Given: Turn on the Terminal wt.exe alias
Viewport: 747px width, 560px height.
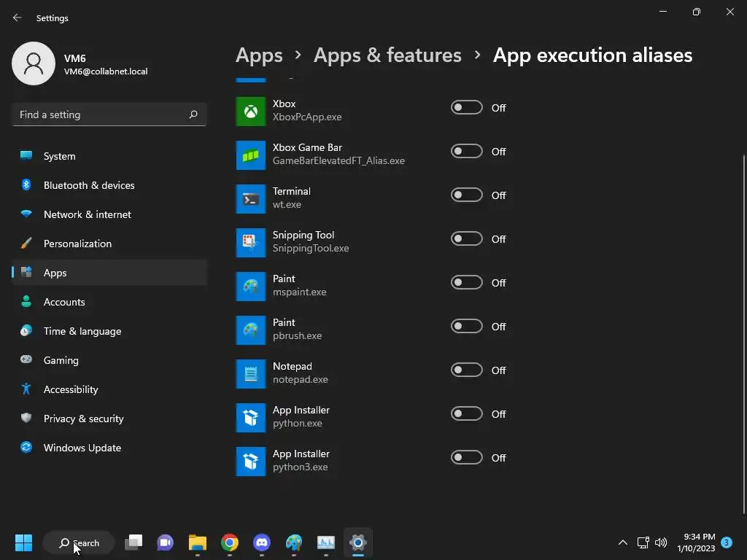Looking at the screenshot, I should [x=467, y=195].
